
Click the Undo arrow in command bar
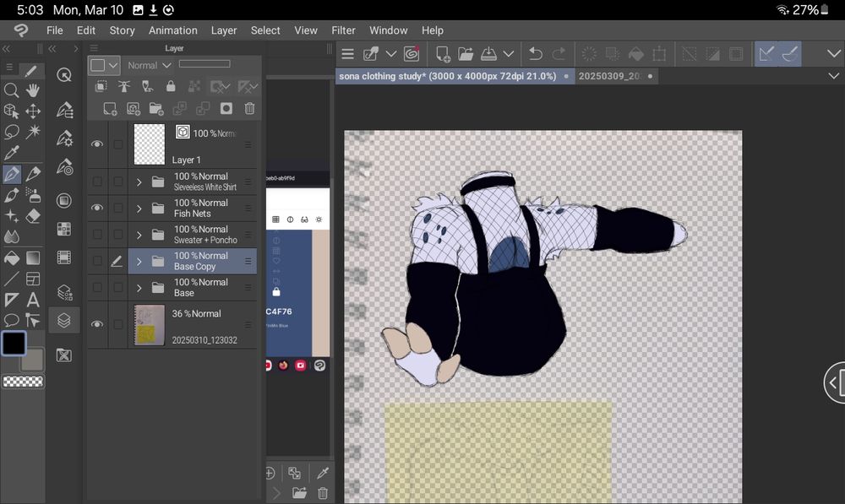click(x=536, y=54)
